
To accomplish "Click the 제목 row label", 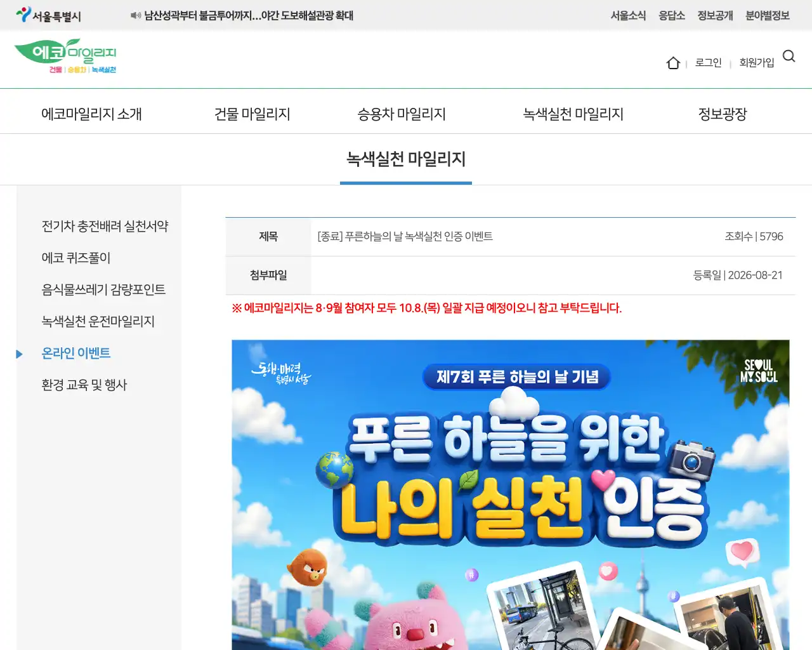I will click(x=268, y=237).
